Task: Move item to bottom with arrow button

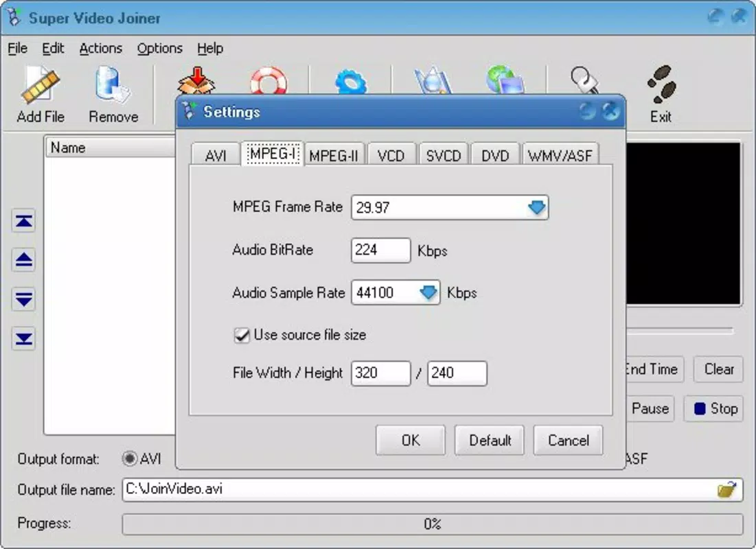Action: pyautogui.click(x=23, y=338)
